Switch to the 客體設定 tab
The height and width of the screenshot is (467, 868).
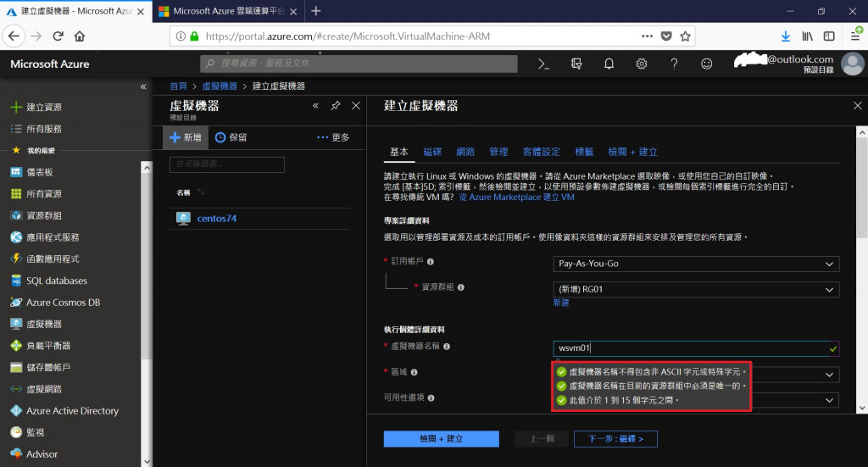click(542, 152)
